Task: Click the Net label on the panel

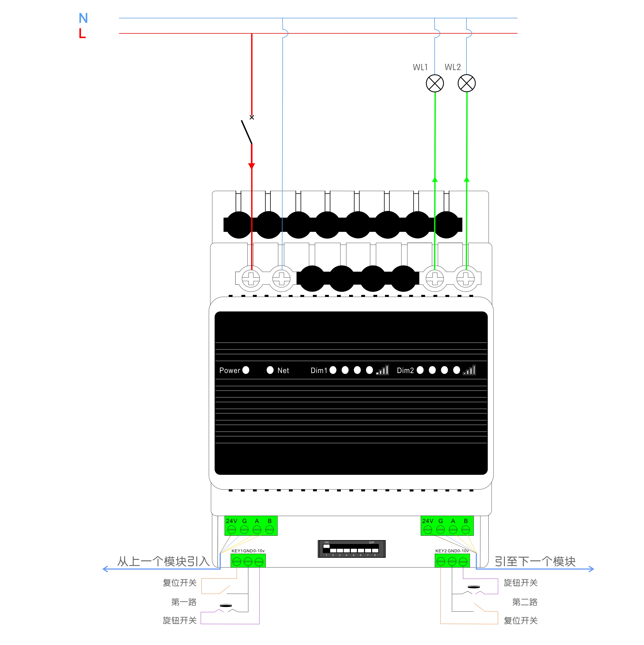Action: coord(283,370)
